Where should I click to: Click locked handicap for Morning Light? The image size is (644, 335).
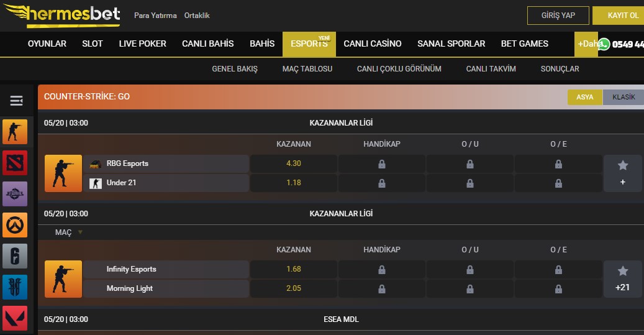click(381, 288)
